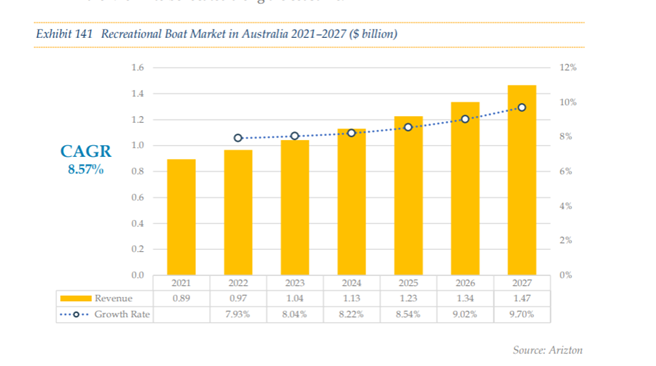This screenshot has width=656, height=366.
Task: Click the 8.22% growth rate cell
Action: (x=351, y=315)
